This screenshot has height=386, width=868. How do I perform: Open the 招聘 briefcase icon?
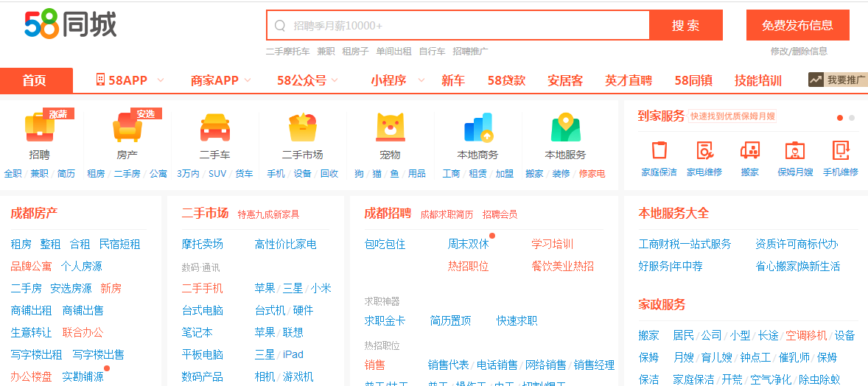pyautogui.click(x=40, y=128)
